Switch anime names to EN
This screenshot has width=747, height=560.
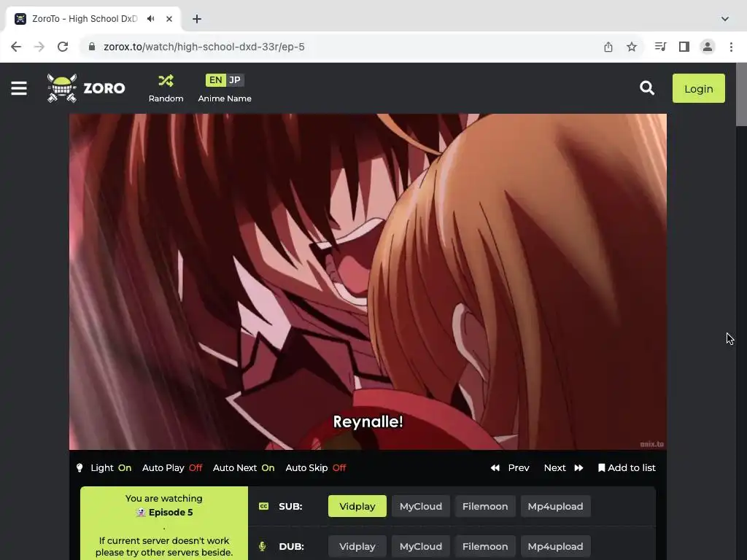point(215,80)
